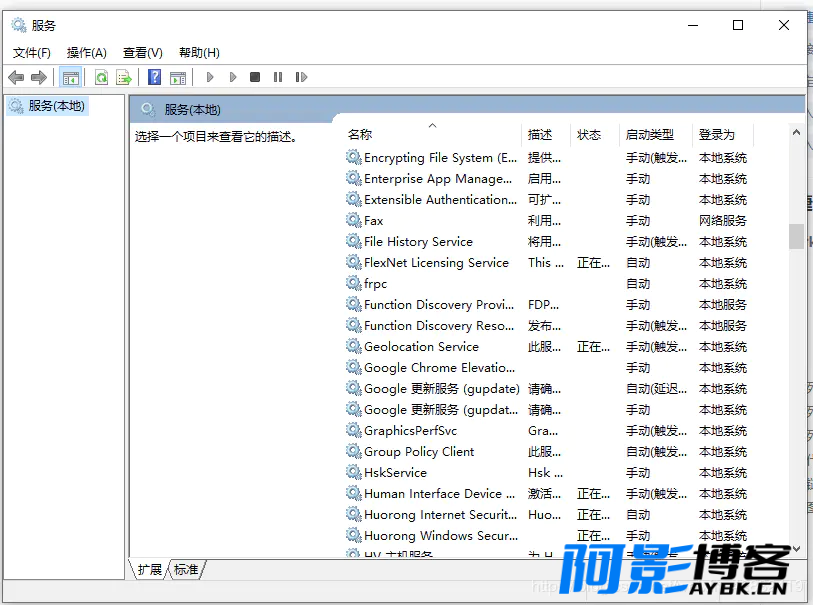The height and width of the screenshot is (605, 813).
Task: Click the gear icon of frpc service
Action: click(354, 283)
